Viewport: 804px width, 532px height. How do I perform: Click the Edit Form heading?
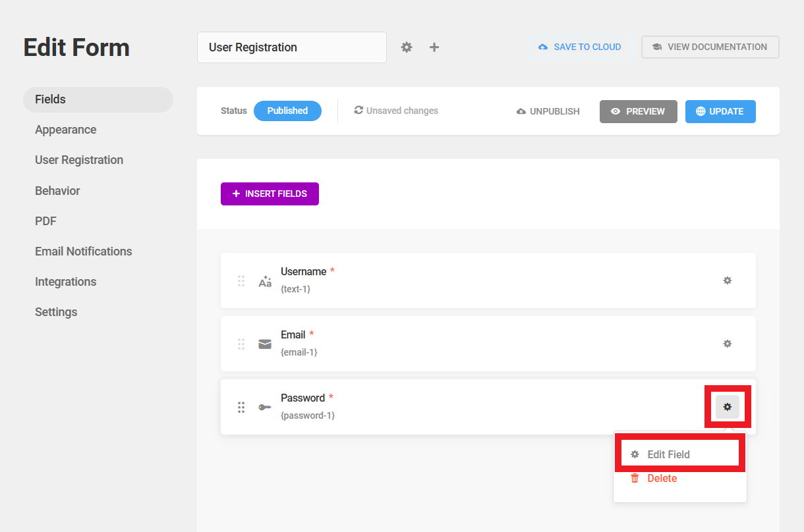pyautogui.click(x=76, y=47)
